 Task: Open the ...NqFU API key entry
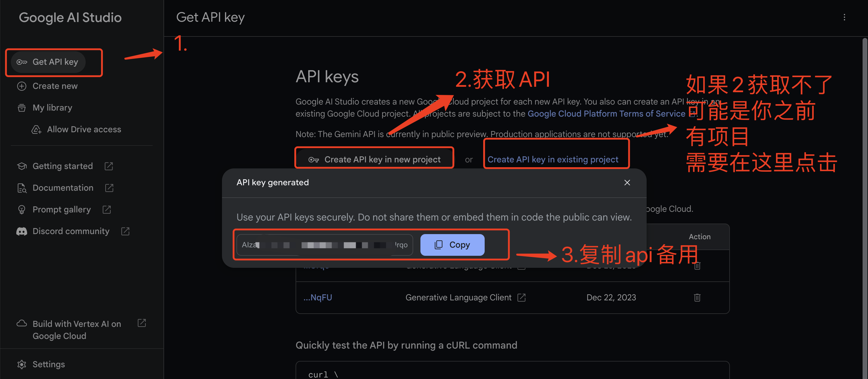317,298
